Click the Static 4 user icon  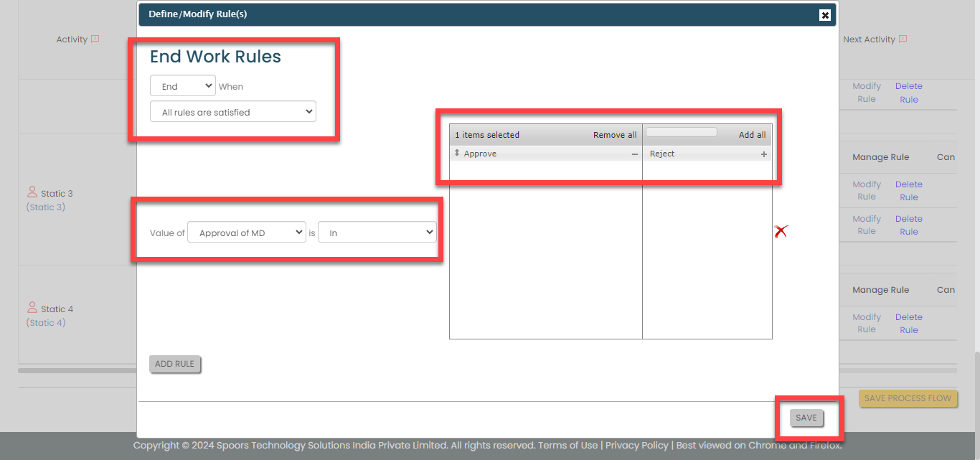(32, 308)
